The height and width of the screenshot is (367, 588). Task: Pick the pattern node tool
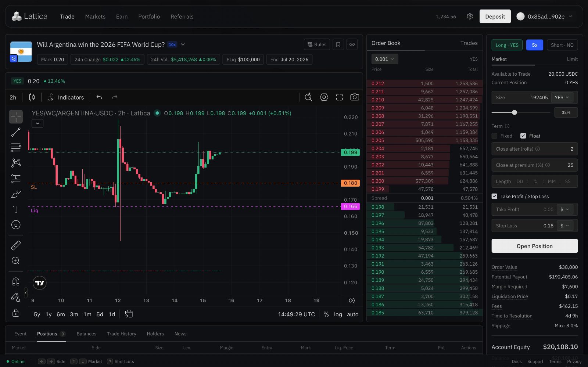16,163
